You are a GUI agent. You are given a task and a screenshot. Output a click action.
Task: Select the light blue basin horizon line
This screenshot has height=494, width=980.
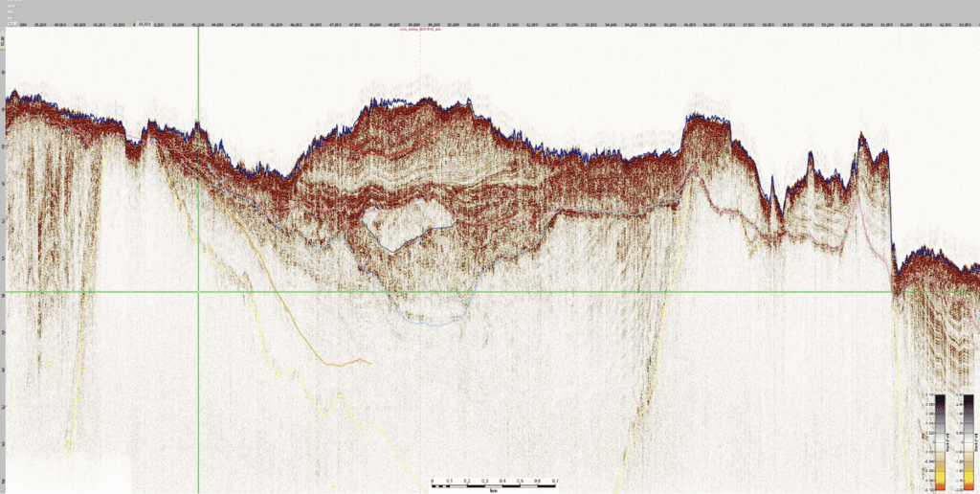pyautogui.click(x=431, y=323)
